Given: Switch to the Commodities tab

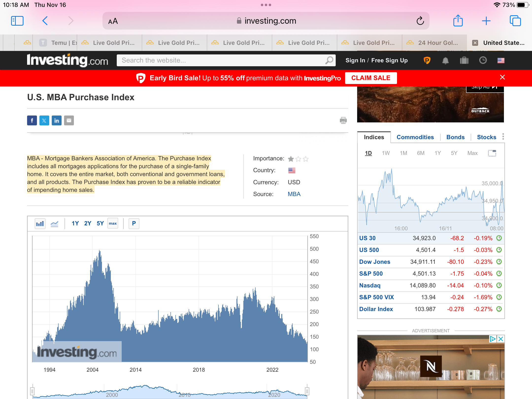Looking at the screenshot, I should click(x=415, y=137).
